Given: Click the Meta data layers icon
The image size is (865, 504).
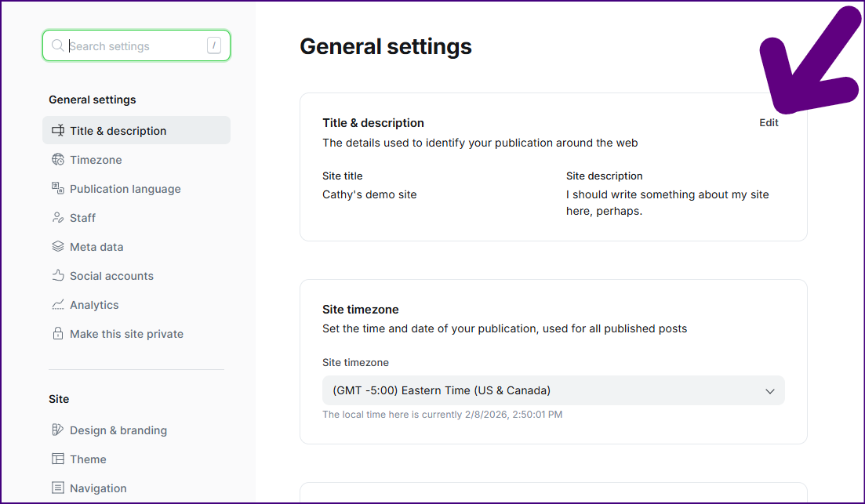Looking at the screenshot, I should point(58,247).
